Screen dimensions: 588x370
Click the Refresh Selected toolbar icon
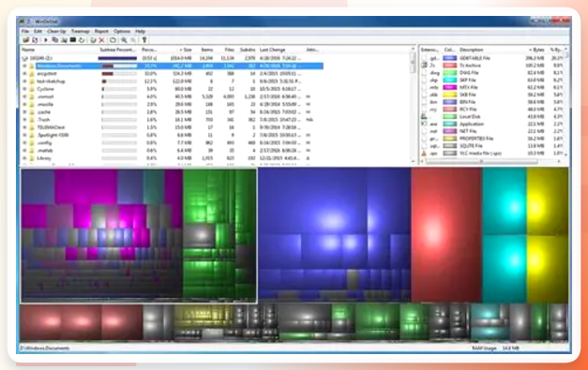pyautogui.click(x=82, y=40)
